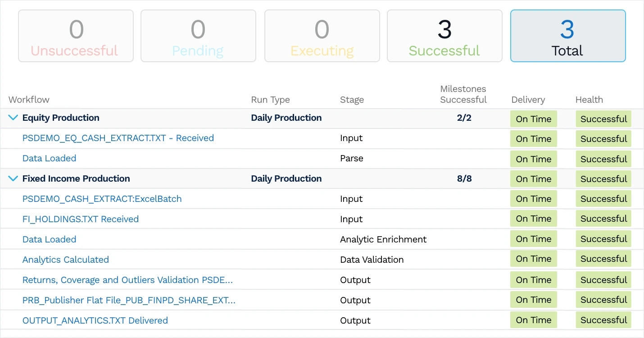Image resolution: width=644 pixels, height=338 pixels.
Task: Select the Successful summary card
Action: [x=444, y=36]
